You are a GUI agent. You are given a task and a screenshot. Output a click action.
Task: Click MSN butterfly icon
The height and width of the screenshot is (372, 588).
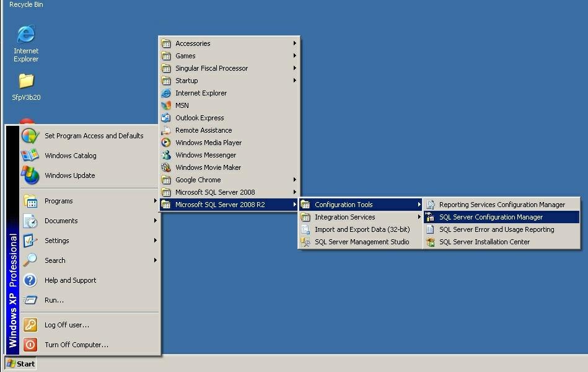[166, 105]
